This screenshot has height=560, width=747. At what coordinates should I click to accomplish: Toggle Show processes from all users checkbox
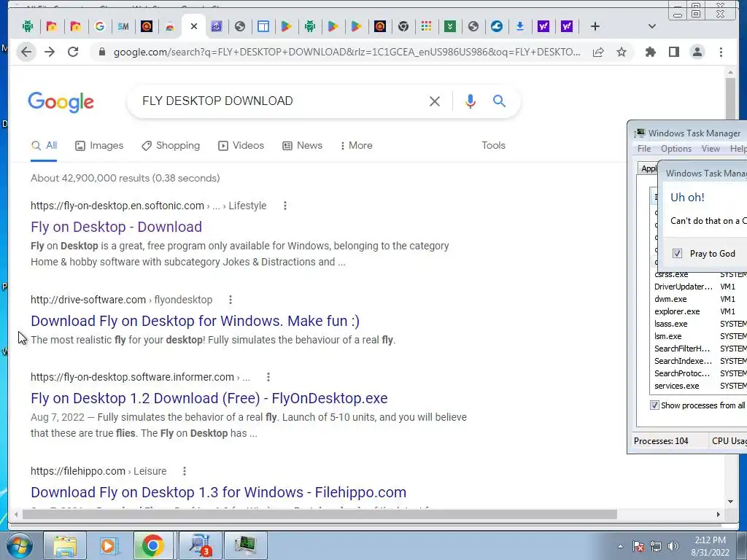click(654, 405)
